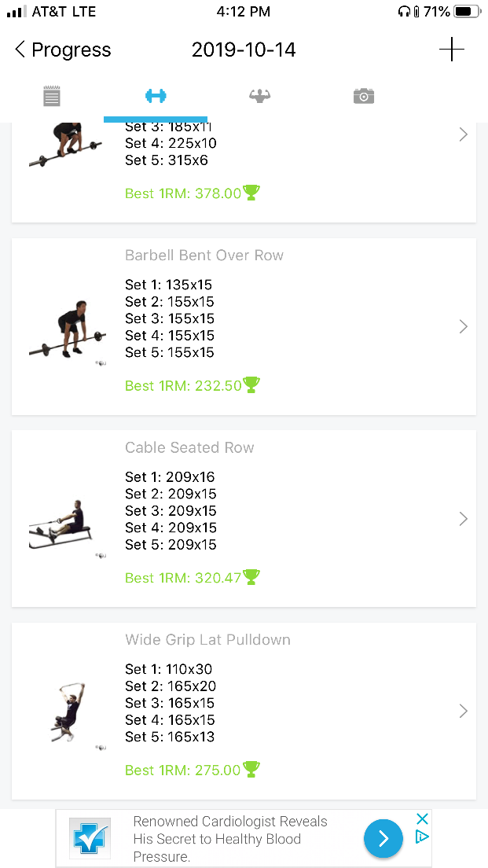Tap trophy icon beside Best 1RM 275.00
488x868 pixels.
pyautogui.click(x=251, y=769)
